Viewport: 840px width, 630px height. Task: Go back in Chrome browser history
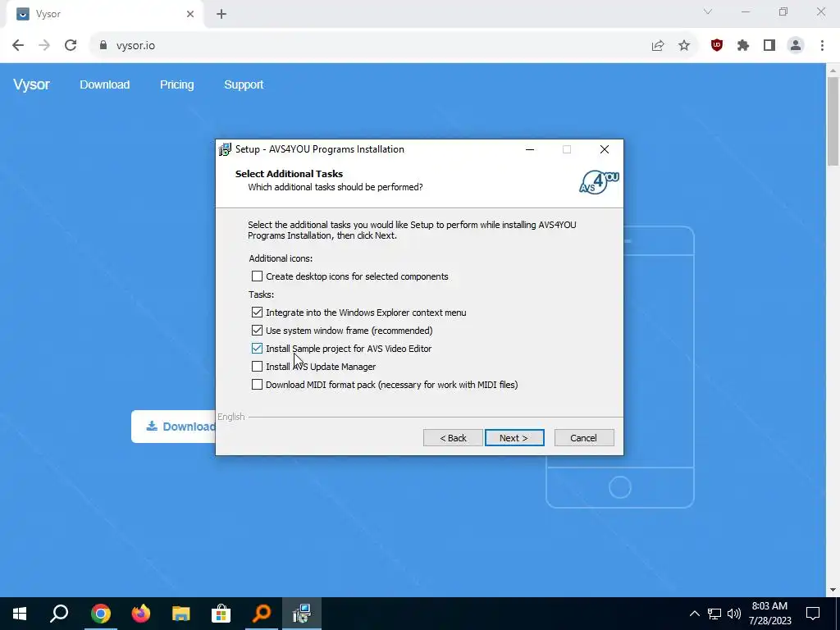tap(18, 45)
